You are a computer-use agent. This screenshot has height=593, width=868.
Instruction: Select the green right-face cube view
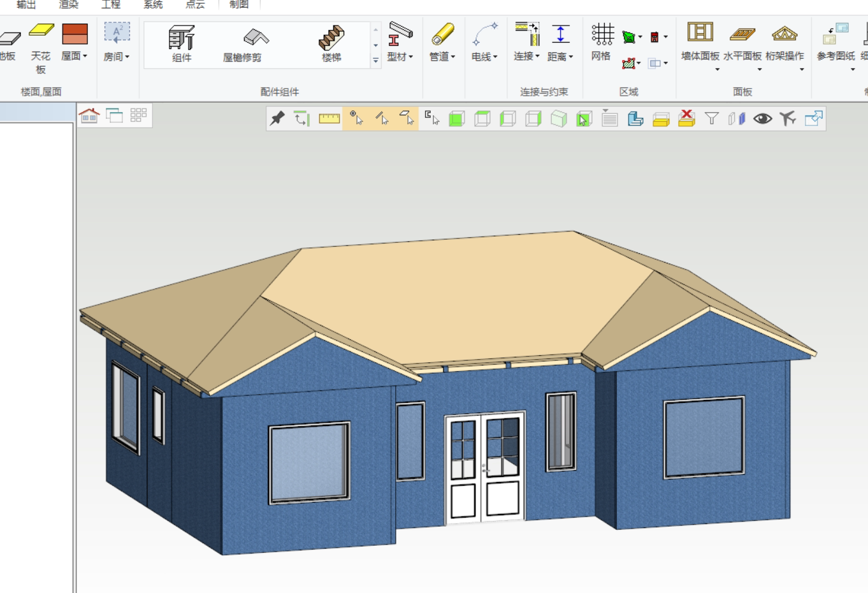[x=533, y=119]
